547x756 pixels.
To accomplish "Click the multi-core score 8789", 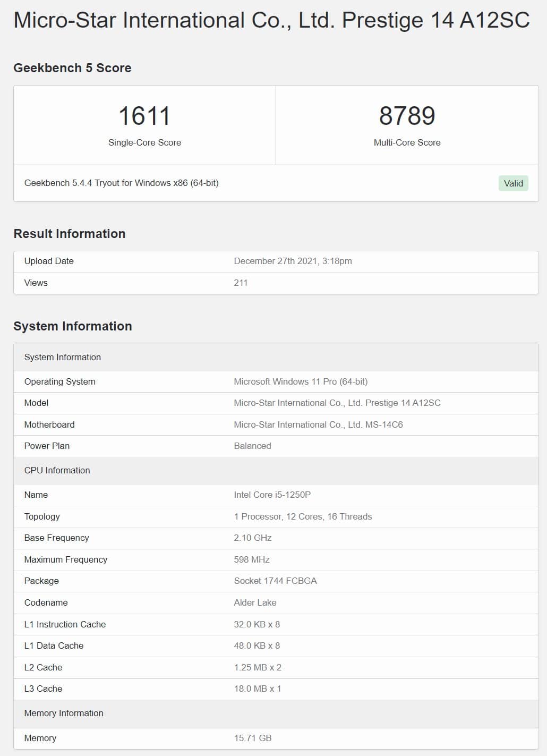I will coord(407,116).
